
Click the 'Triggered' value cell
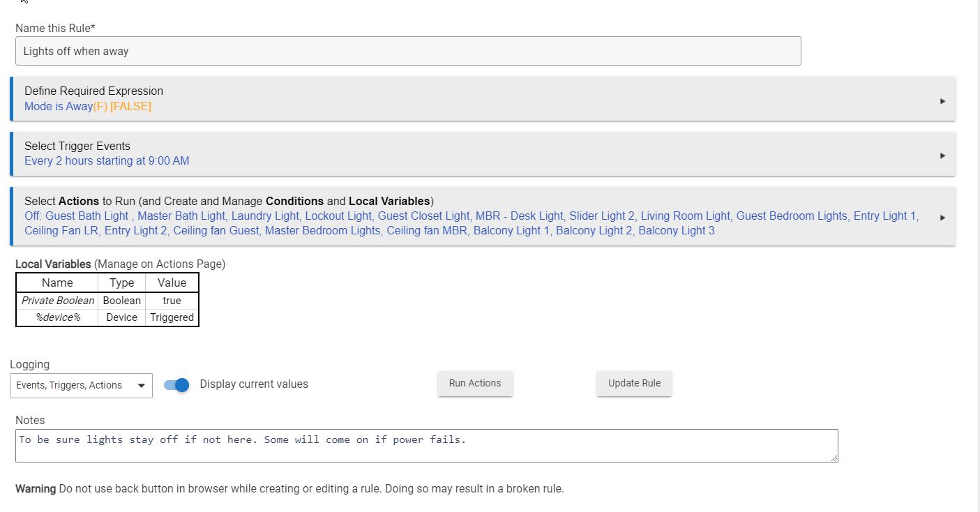pos(172,317)
